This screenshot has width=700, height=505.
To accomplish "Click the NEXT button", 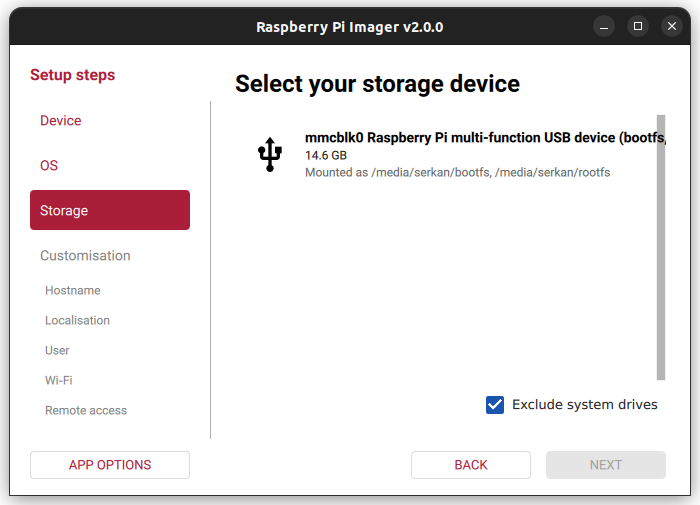I will [605, 465].
